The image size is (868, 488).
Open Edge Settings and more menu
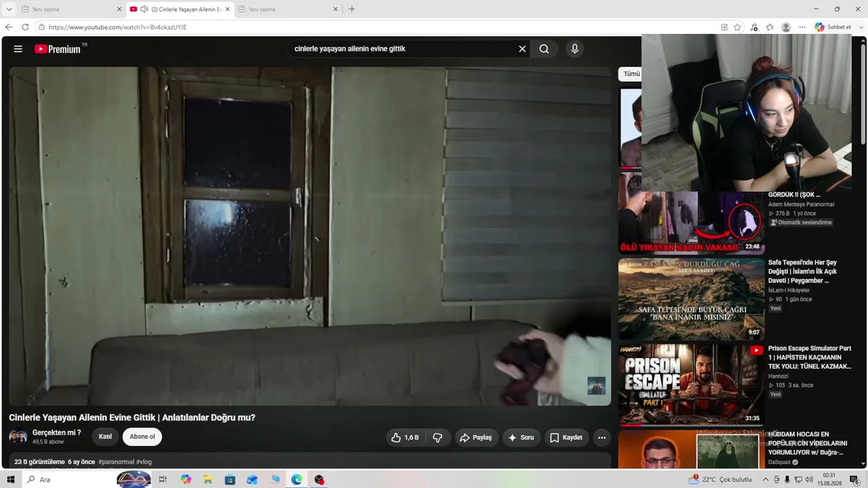802,27
